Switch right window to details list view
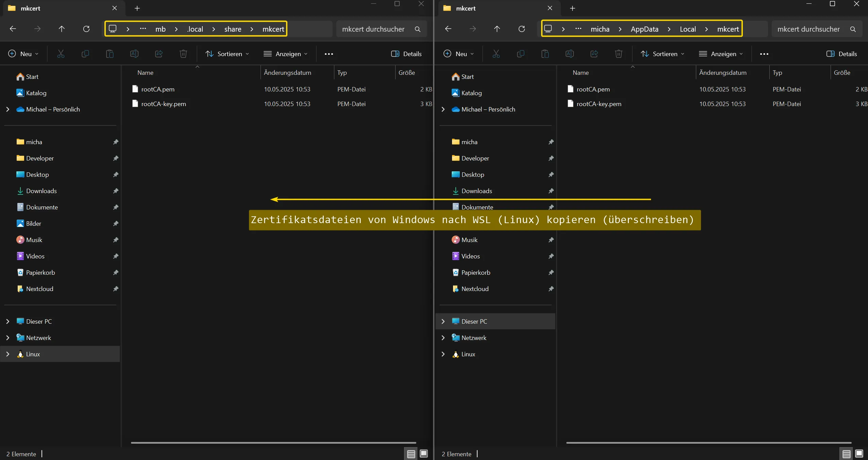 [x=847, y=454]
